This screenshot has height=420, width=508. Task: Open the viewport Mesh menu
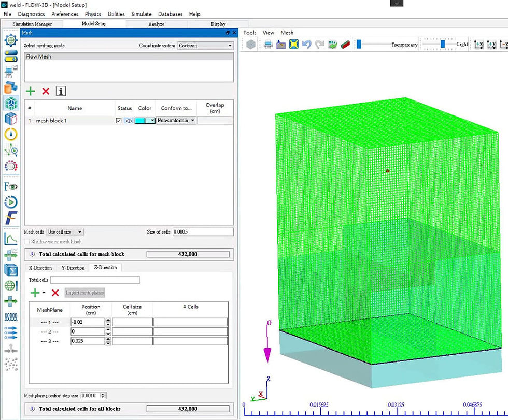(287, 33)
